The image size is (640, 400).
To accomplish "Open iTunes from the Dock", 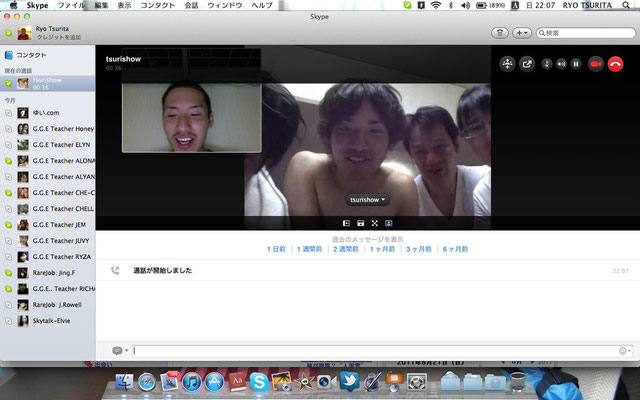I will [191, 382].
